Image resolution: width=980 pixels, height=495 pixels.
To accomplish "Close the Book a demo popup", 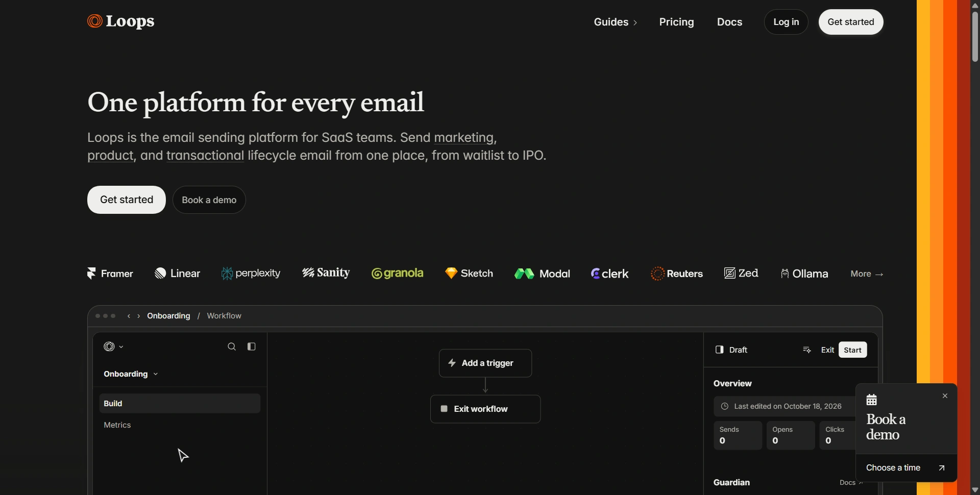I will pyautogui.click(x=945, y=396).
